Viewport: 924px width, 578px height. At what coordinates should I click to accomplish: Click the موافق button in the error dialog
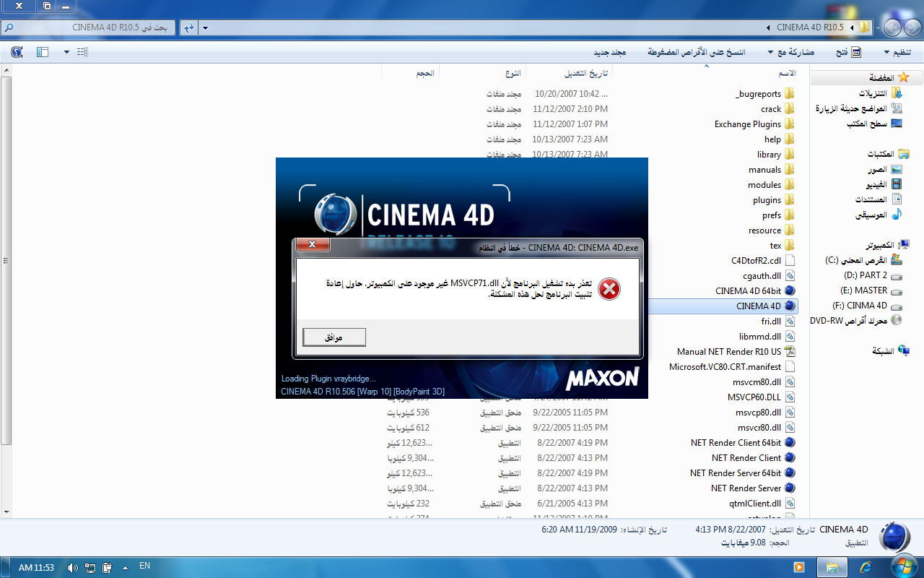click(x=334, y=337)
